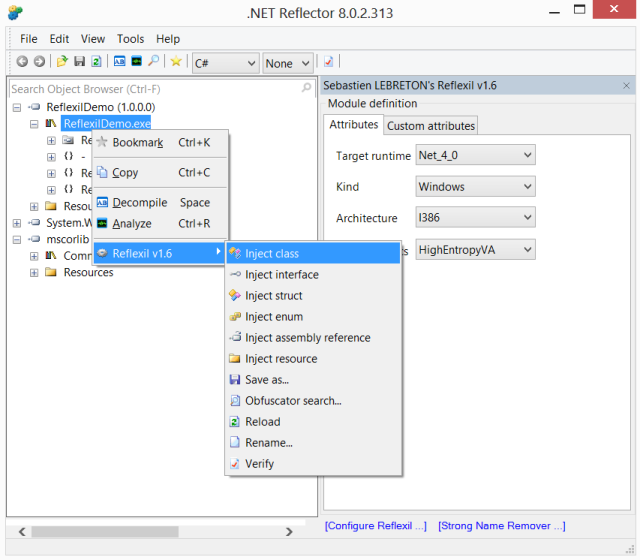Click the System.W assembly reference icon
The image size is (640, 560).
tap(35, 222)
